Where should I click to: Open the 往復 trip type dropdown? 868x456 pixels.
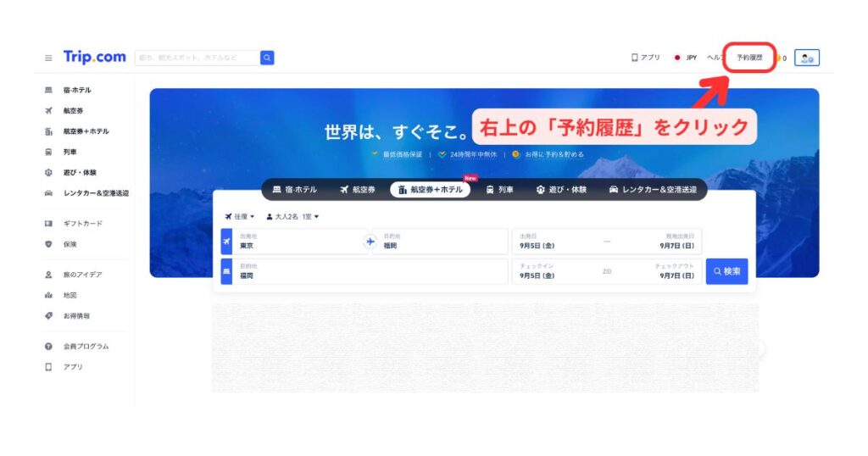[240, 216]
